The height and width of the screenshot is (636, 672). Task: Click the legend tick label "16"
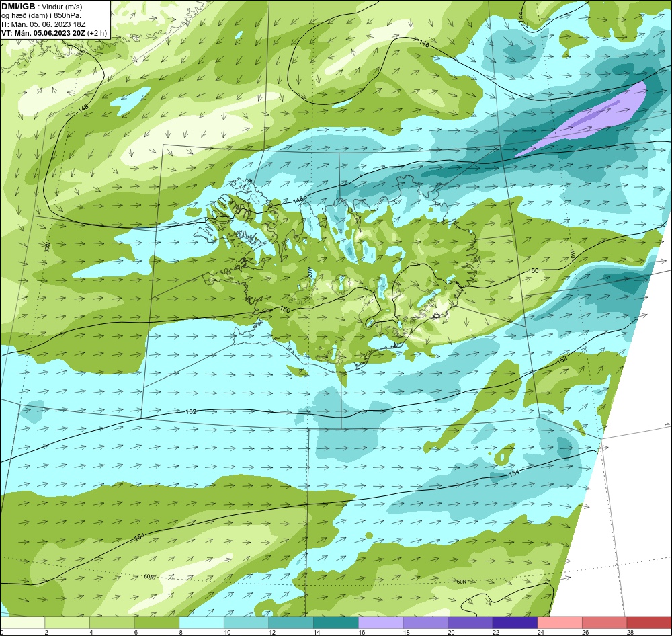[x=362, y=632]
